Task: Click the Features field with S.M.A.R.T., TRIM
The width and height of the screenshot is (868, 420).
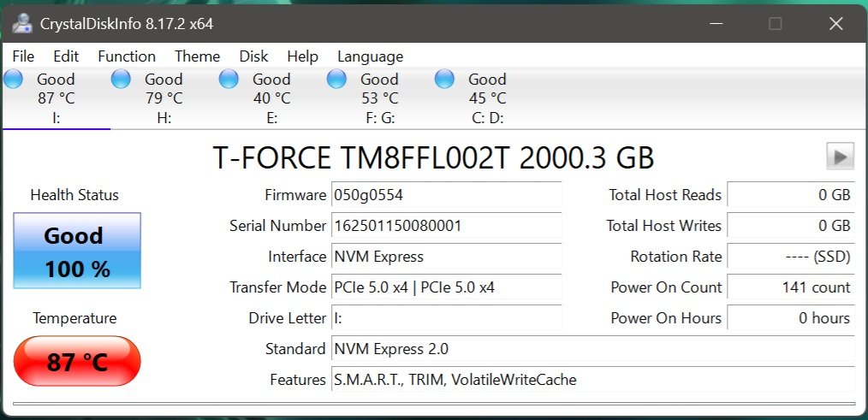Action: pos(593,380)
